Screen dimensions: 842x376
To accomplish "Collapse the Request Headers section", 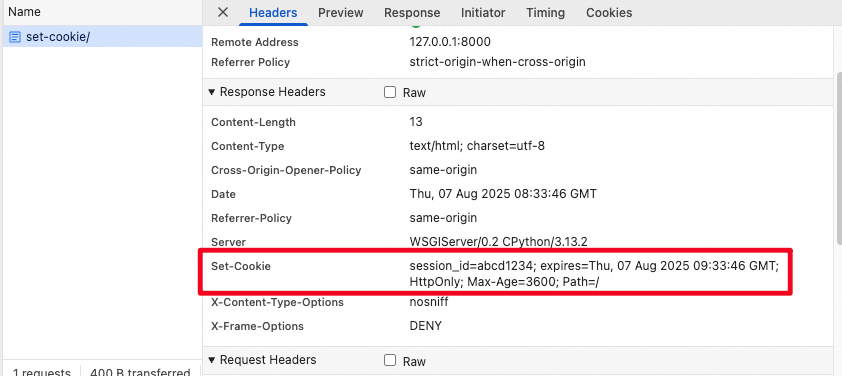I will pos(212,360).
